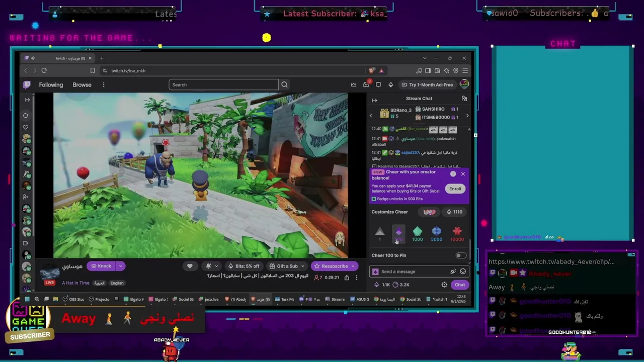
Task: Open OBS Studio from the taskbar
Action: (73, 299)
